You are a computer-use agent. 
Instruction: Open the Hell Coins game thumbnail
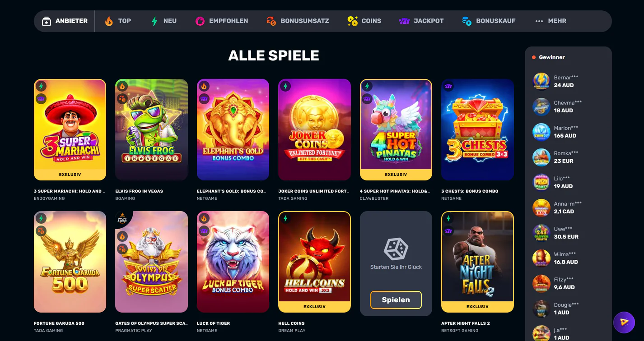(315, 262)
